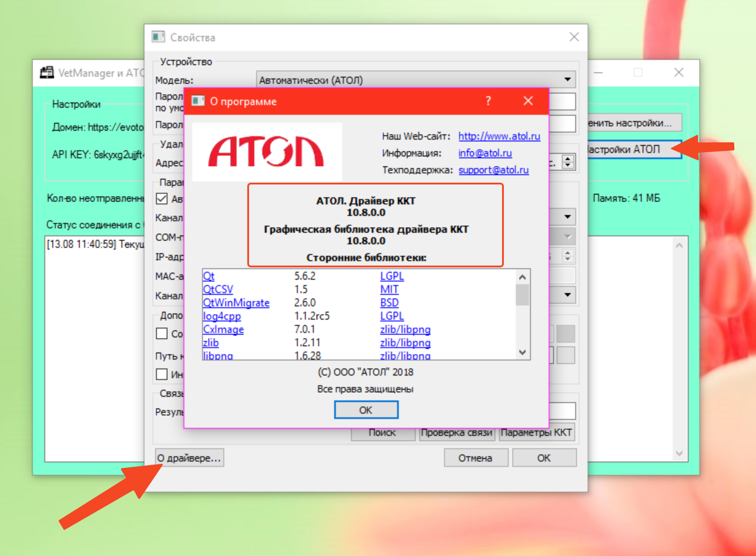The width and height of the screenshot is (756, 556).
Task: Enable the "Со" checkbox in Свойства
Action: [162, 333]
